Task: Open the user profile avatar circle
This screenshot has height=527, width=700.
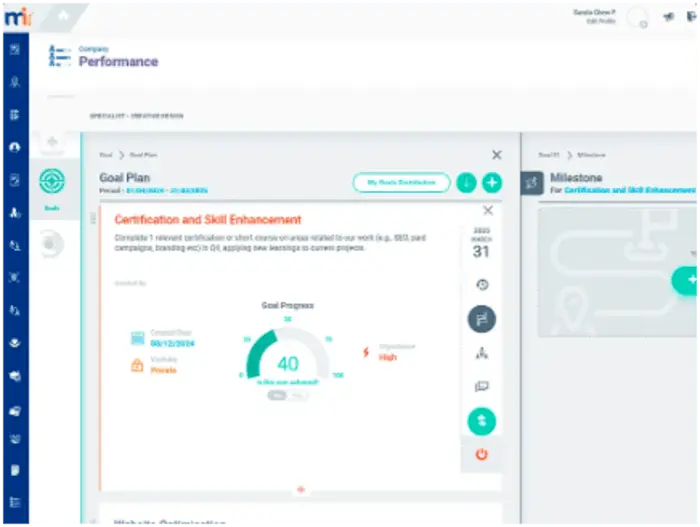Action: (638, 18)
